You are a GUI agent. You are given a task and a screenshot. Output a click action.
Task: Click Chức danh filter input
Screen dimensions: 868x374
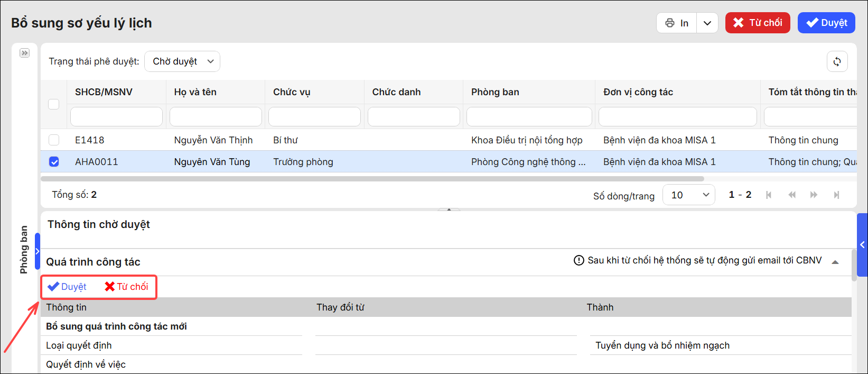[x=414, y=116]
